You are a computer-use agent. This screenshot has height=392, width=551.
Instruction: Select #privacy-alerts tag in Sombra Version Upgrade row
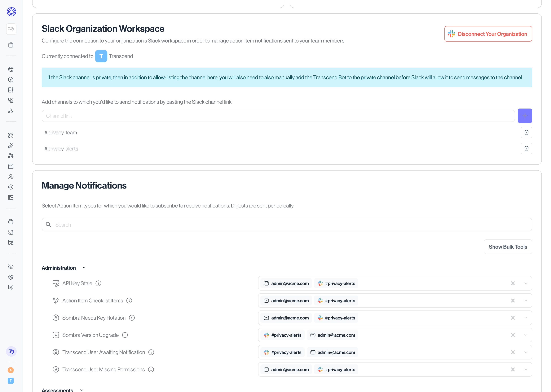283,335
